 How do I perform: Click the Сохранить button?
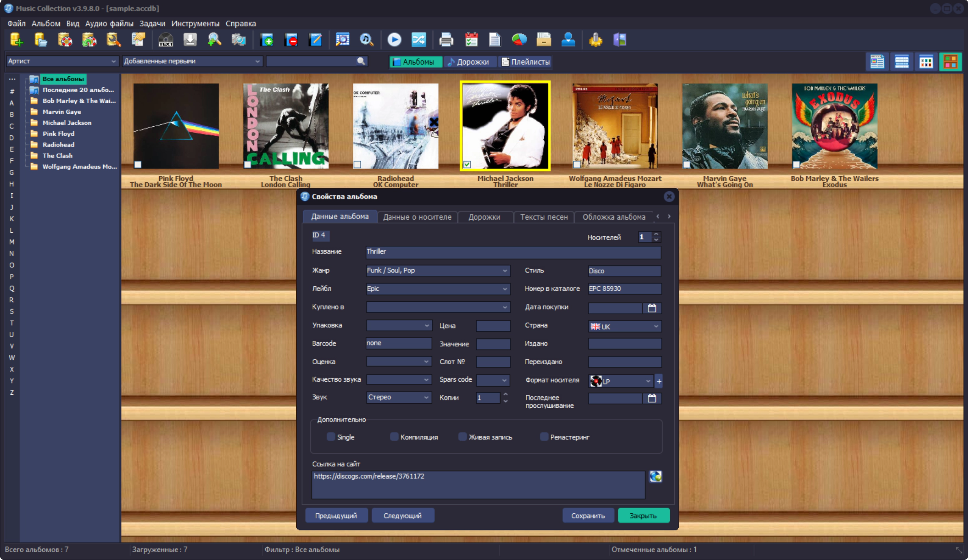pyautogui.click(x=588, y=515)
